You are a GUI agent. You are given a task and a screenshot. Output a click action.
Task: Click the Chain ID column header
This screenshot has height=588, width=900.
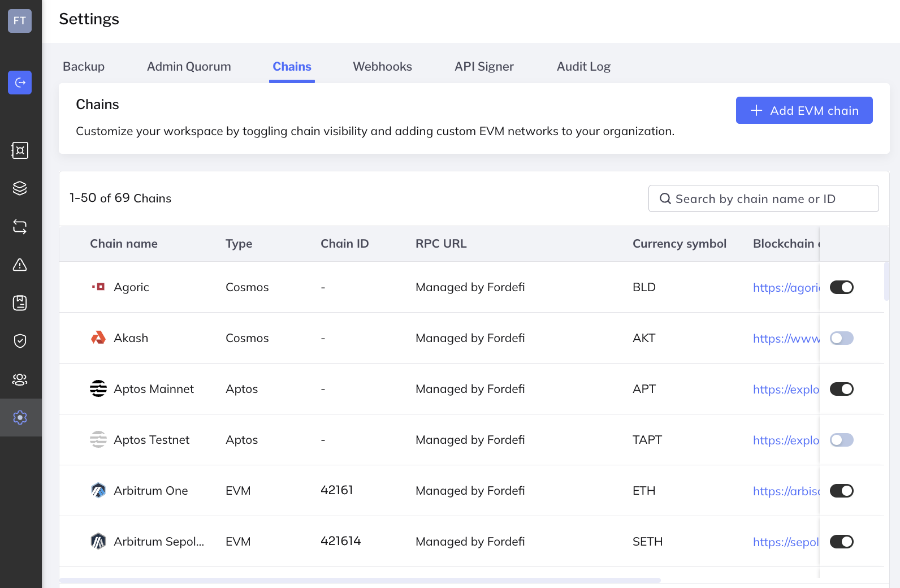pyautogui.click(x=344, y=244)
